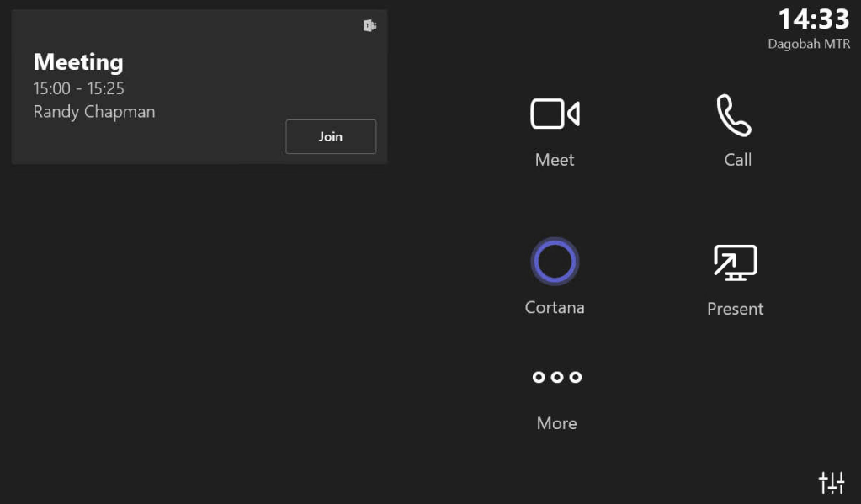
Task: Open the settings sliders icon
Action: click(832, 482)
